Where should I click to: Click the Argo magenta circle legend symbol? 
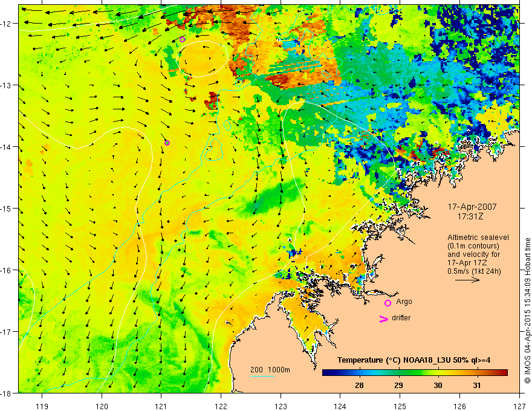tap(388, 303)
